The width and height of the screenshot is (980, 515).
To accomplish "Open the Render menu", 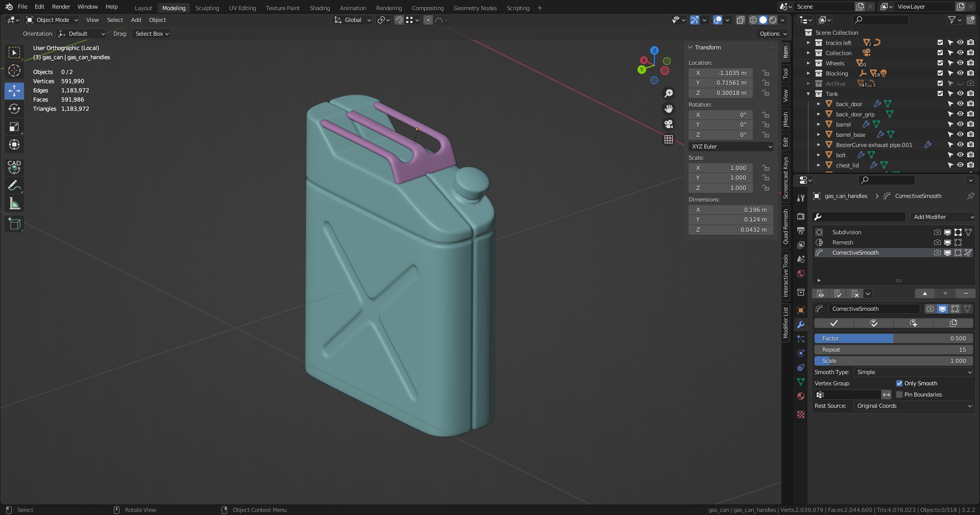I will (x=61, y=7).
